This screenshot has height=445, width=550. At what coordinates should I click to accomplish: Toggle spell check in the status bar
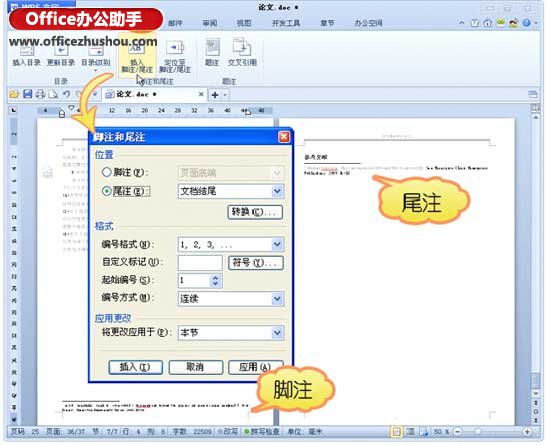[262, 431]
